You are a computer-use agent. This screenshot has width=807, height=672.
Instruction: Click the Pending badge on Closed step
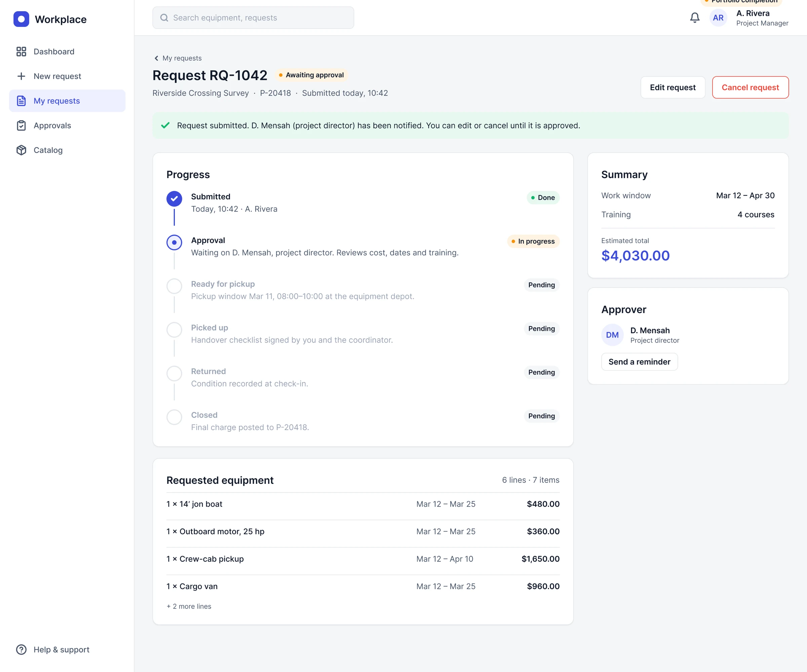[x=541, y=416]
